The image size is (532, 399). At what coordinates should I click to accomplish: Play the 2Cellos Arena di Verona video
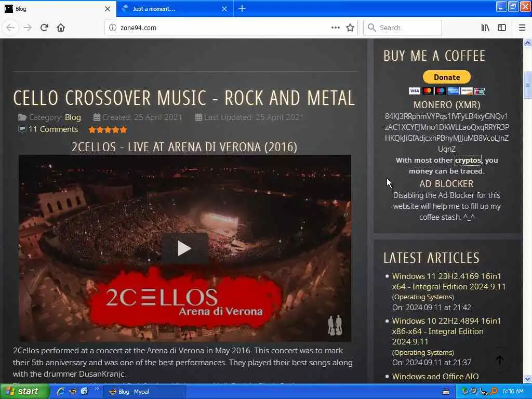184,248
